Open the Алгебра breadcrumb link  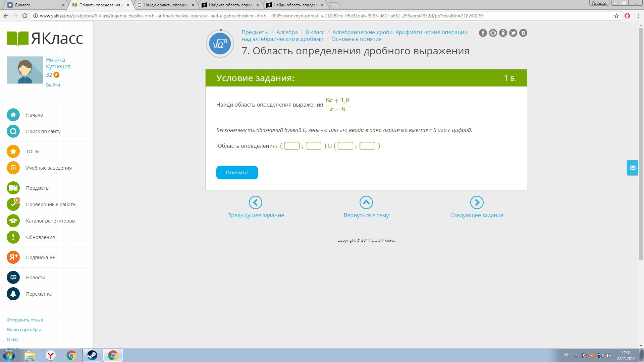click(x=287, y=32)
